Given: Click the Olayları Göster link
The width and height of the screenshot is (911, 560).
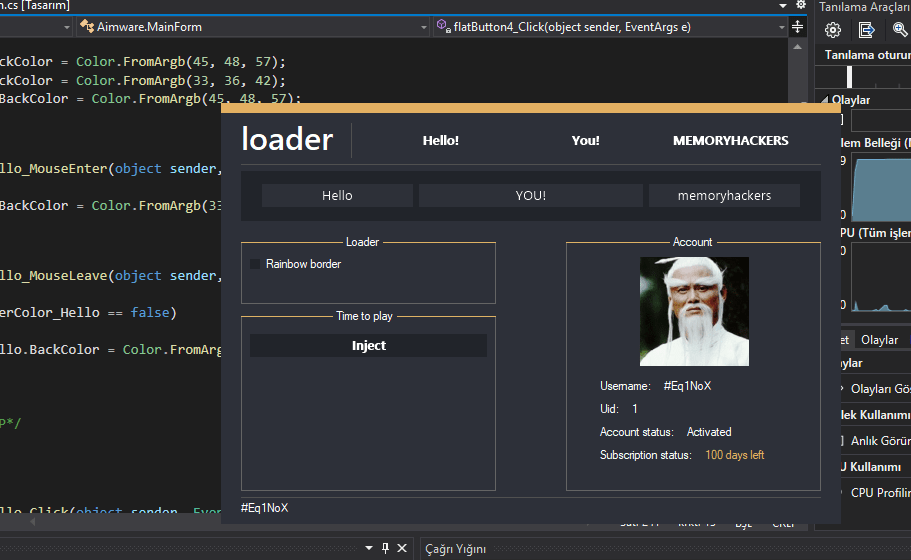Looking at the screenshot, I should pos(881,389).
